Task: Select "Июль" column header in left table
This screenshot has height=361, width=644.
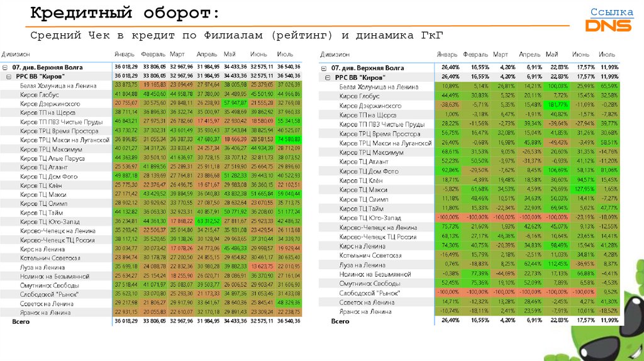Action: [285, 54]
